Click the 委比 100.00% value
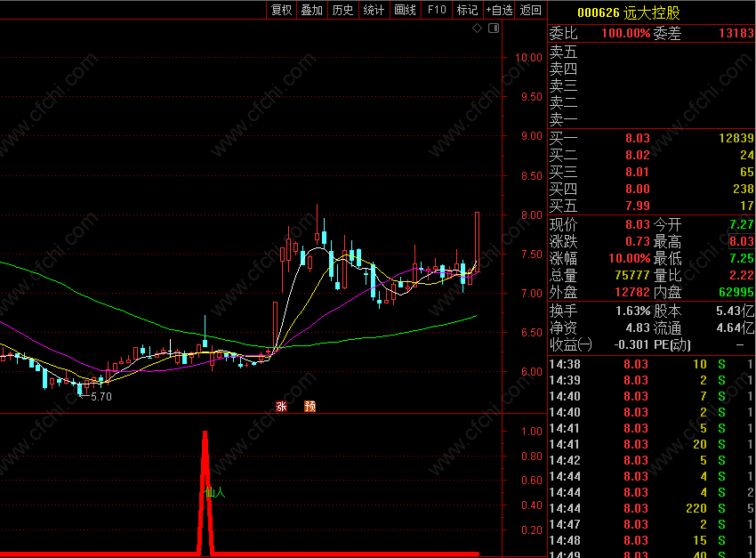This screenshot has height=558, width=756. pyautogui.click(x=626, y=33)
